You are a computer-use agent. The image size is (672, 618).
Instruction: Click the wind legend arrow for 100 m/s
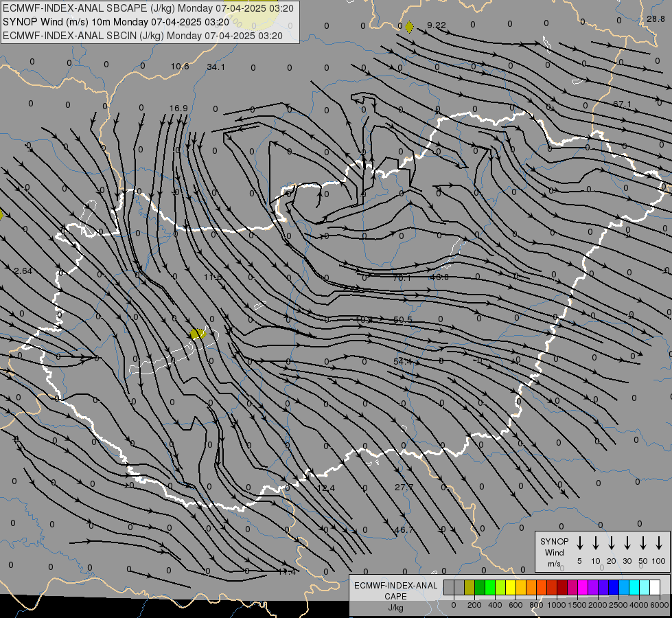tap(659, 543)
